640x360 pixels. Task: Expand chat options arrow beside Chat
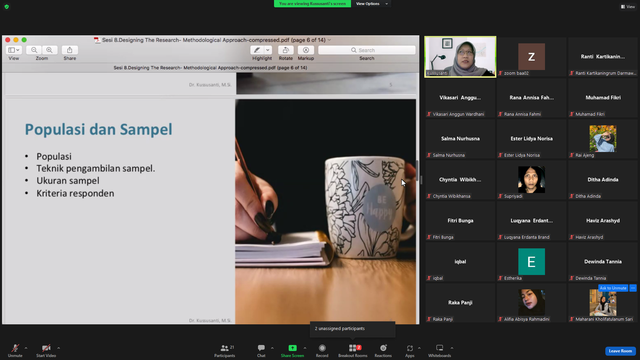[x=272, y=348]
